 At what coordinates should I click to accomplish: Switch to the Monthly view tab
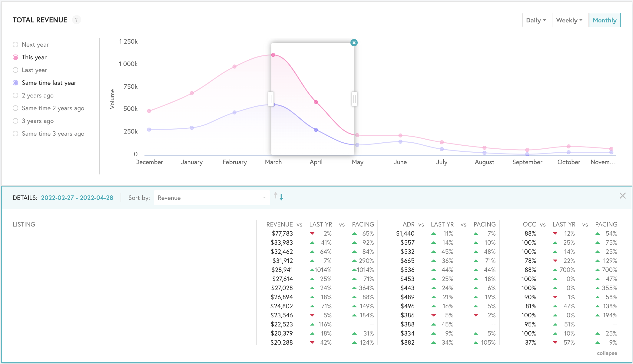coord(604,20)
